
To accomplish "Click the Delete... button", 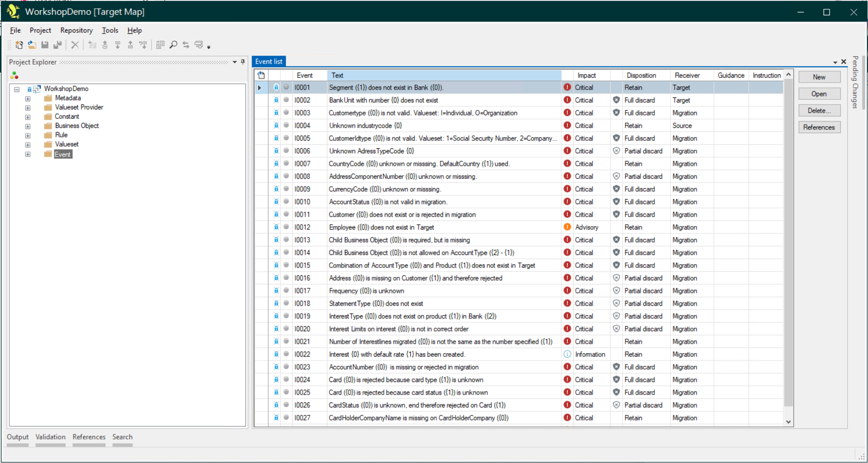I will pos(819,110).
